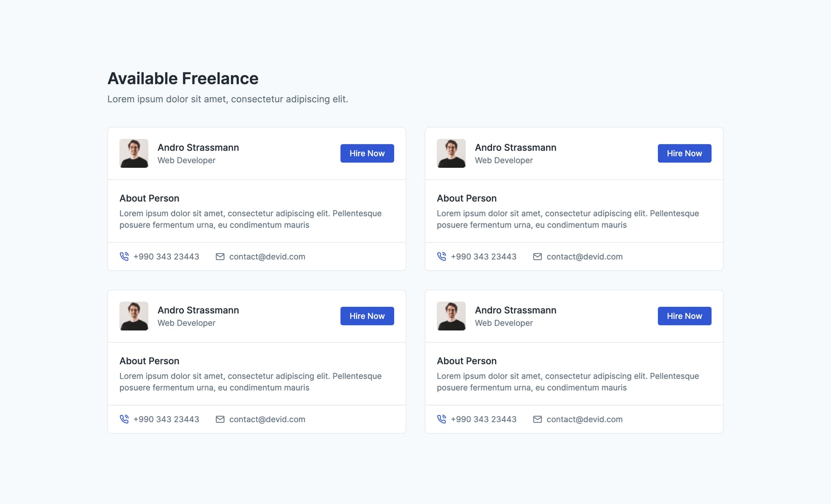Click the envelope icon in bottom-right card
This screenshot has height=504, width=831.
point(537,419)
